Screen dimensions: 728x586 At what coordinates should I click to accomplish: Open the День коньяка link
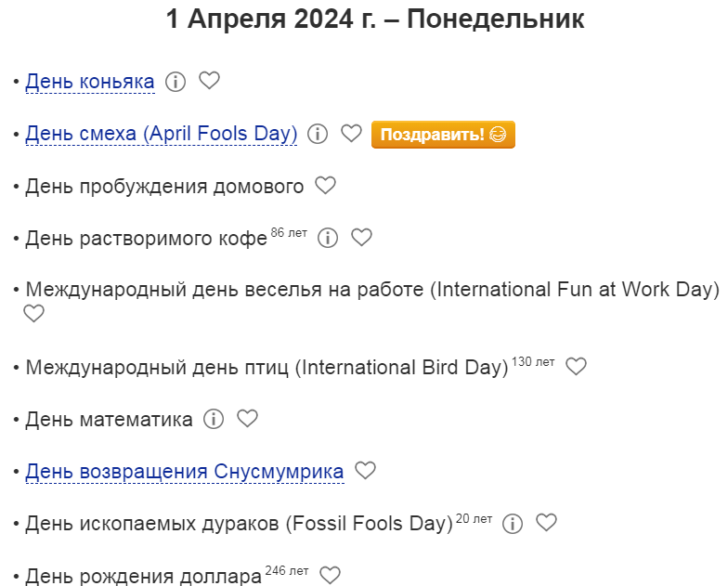coord(90,83)
